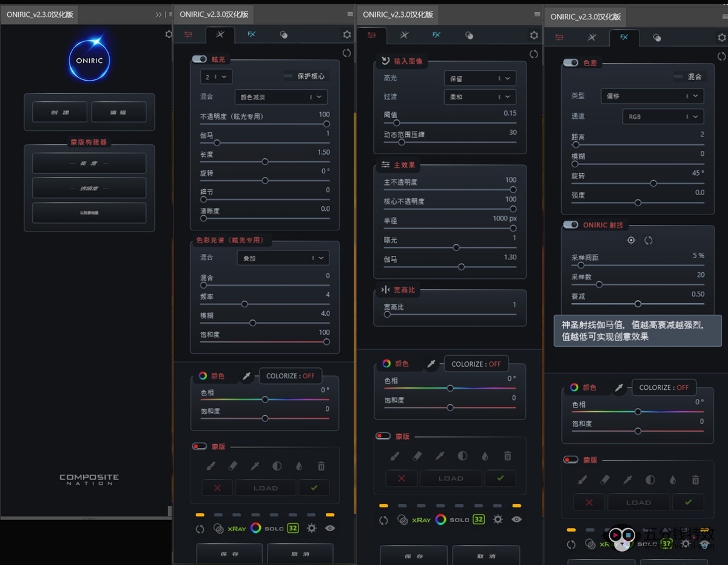This screenshot has width=728, height=565.
Task: Open the 叠加 blend dropdown
Action: 283,258
